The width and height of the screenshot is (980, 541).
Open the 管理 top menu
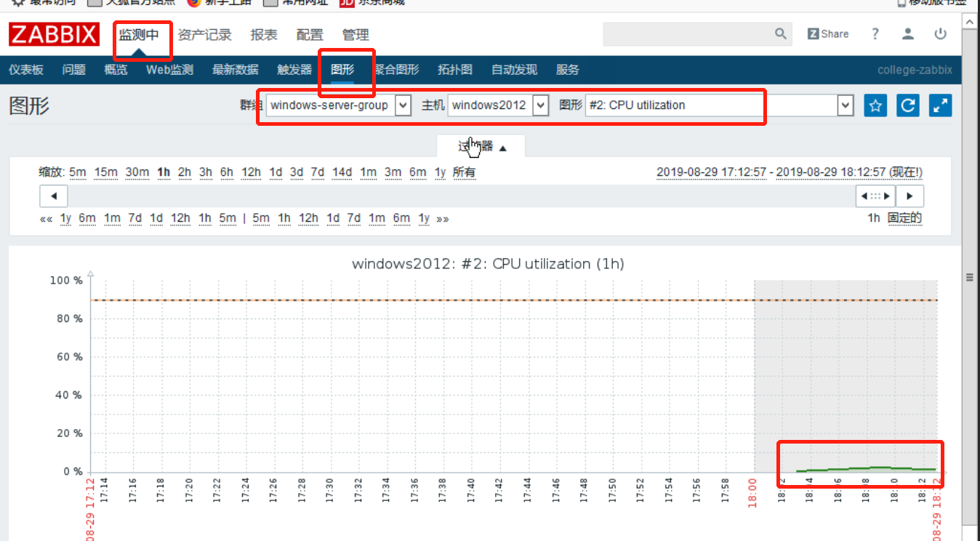coord(356,34)
